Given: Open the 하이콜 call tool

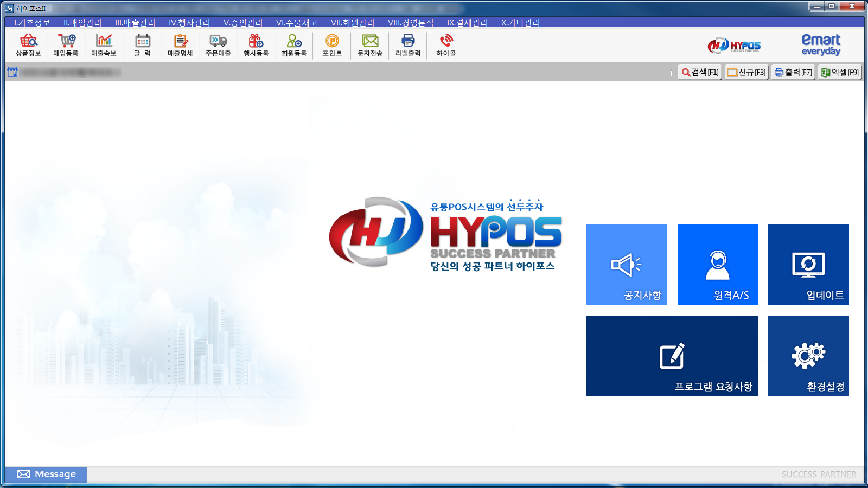Looking at the screenshot, I should 446,46.
